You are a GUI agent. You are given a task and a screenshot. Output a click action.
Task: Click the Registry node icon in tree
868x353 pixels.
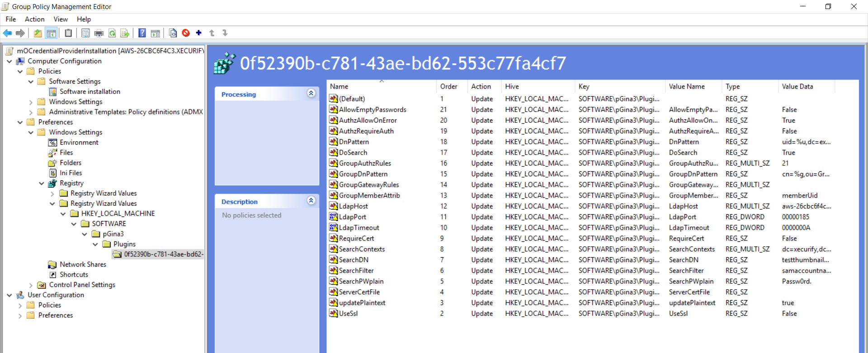pyautogui.click(x=53, y=183)
